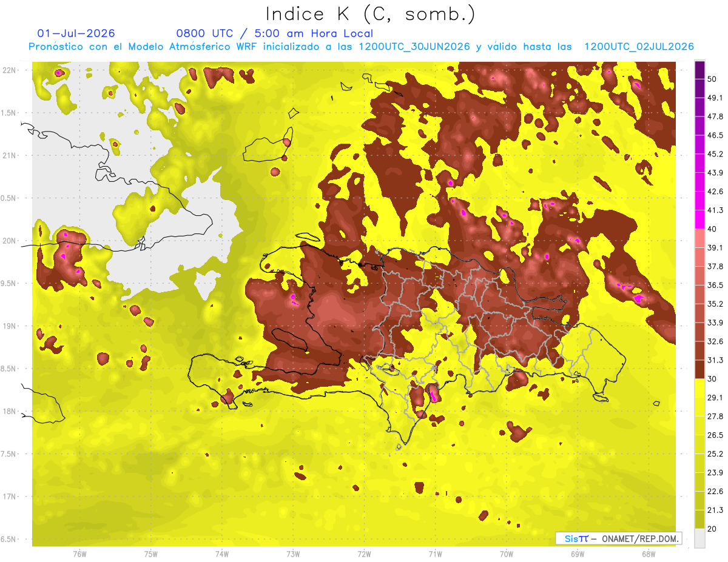Click the salmon swatch between 39.1 and 40
Image resolution: width=728 pixels, height=562 pixels.
pyautogui.click(x=699, y=238)
